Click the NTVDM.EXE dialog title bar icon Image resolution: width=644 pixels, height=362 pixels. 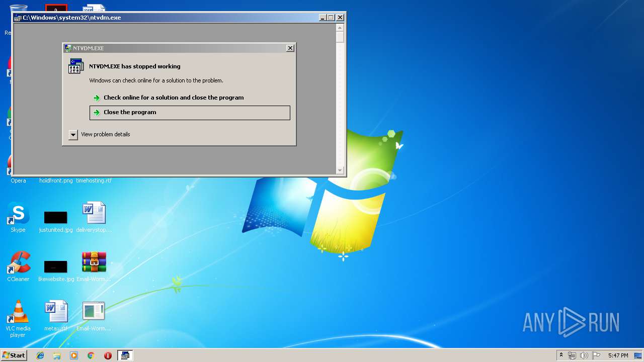point(68,48)
